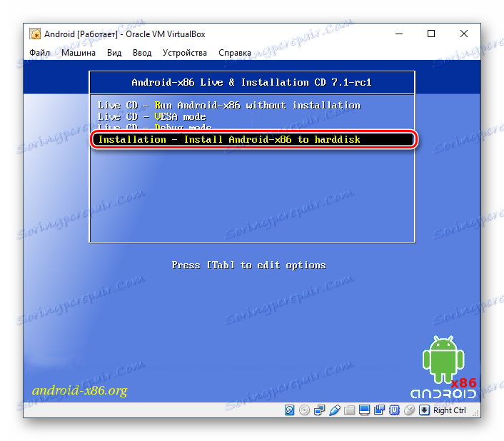
Task: Click the USB devices status icon
Action: [x=334, y=410]
